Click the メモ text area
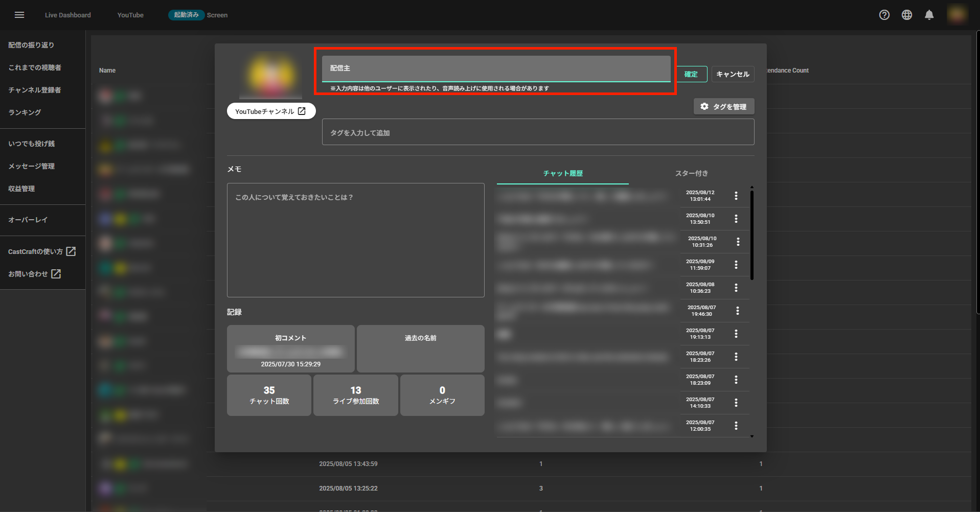The width and height of the screenshot is (980, 512). 356,240
